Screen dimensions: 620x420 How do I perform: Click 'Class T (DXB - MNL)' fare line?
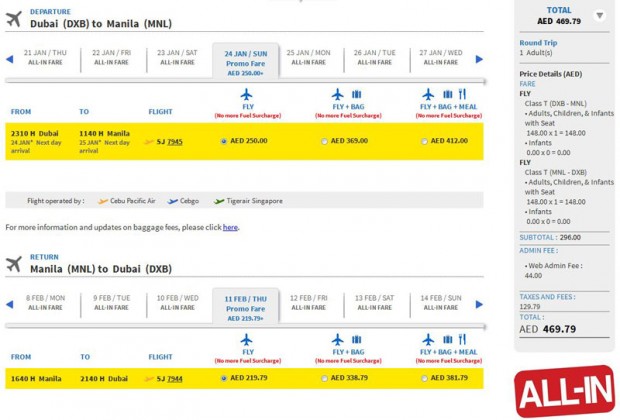coord(556,104)
